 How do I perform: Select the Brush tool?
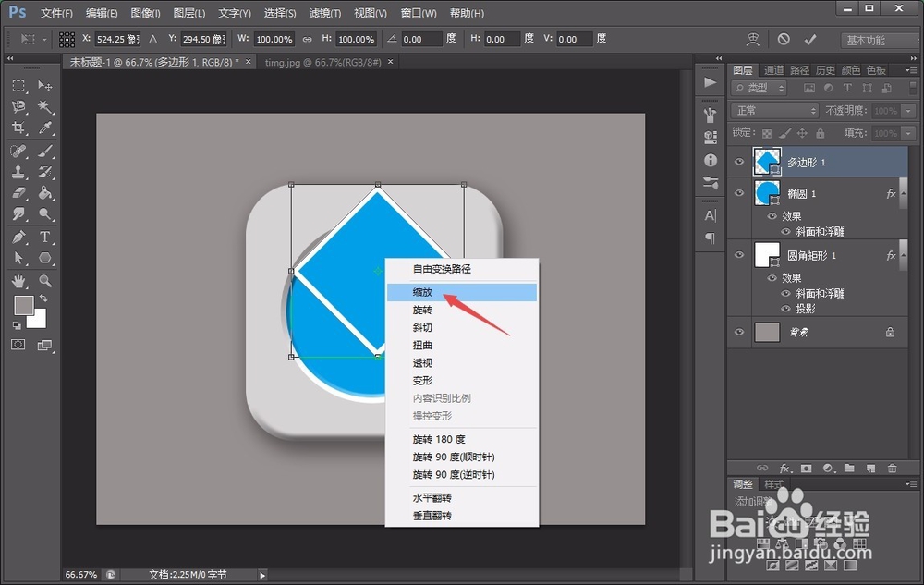44,152
